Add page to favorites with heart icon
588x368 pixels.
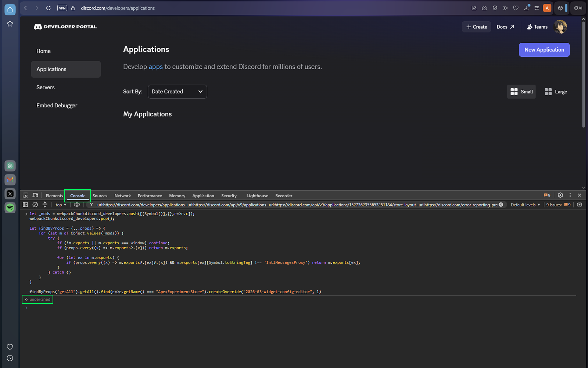point(516,8)
